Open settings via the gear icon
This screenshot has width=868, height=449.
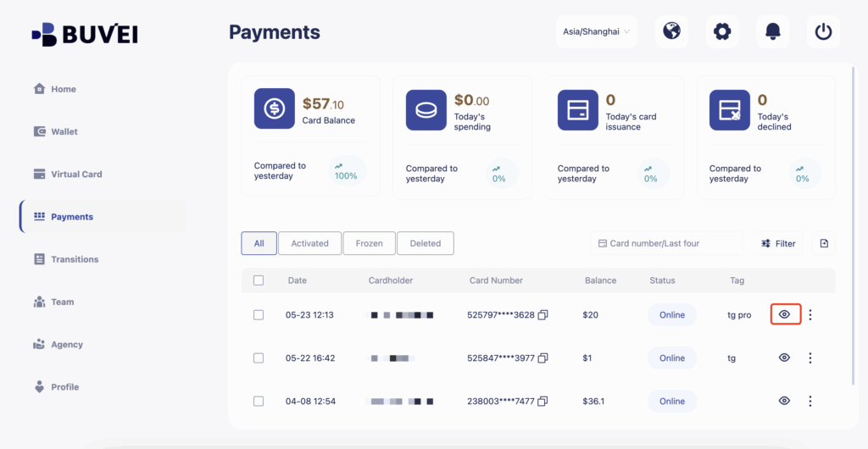(x=721, y=32)
